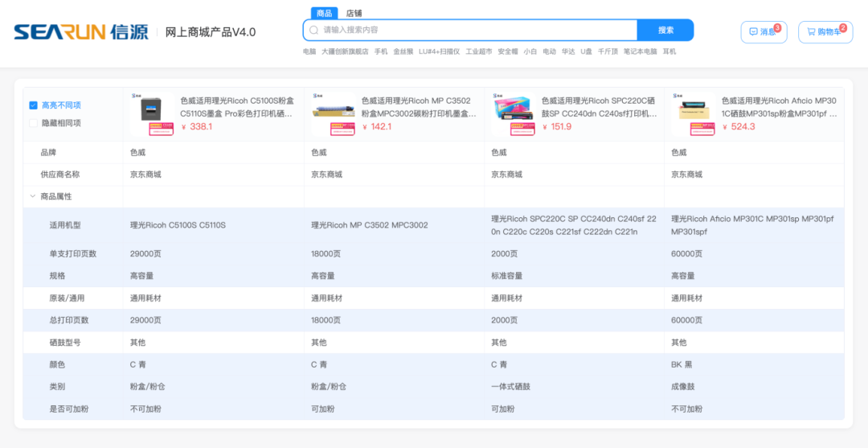Switch to the 店铺 search tab
The height and width of the screenshot is (448, 868).
(354, 13)
